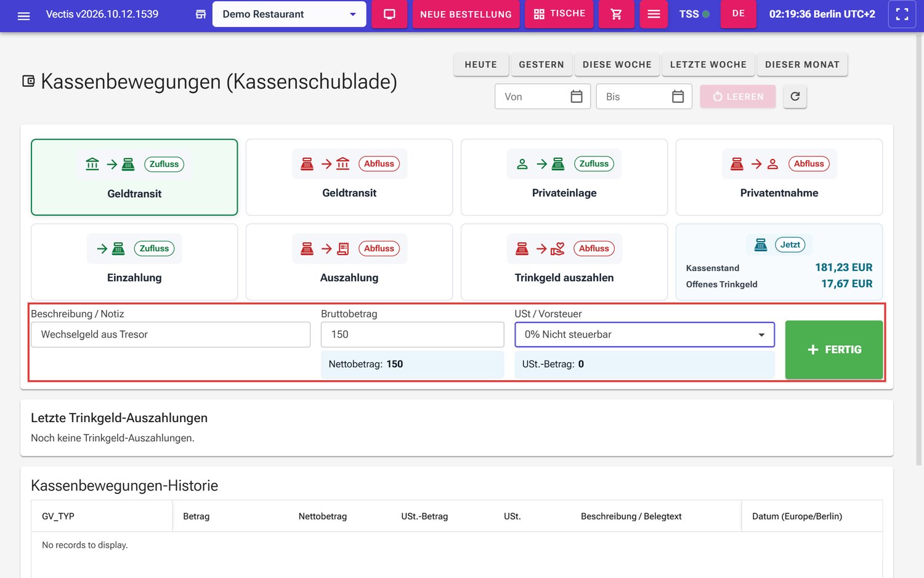The image size is (924, 578).
Task: Open the customer display screen button
Action: [389, 14]
